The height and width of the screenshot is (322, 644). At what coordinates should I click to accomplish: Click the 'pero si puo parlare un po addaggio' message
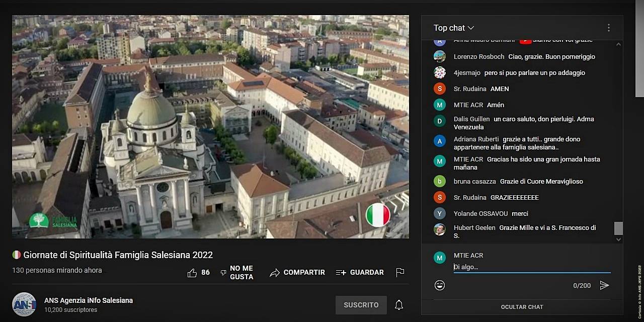[x=535, y=73]
